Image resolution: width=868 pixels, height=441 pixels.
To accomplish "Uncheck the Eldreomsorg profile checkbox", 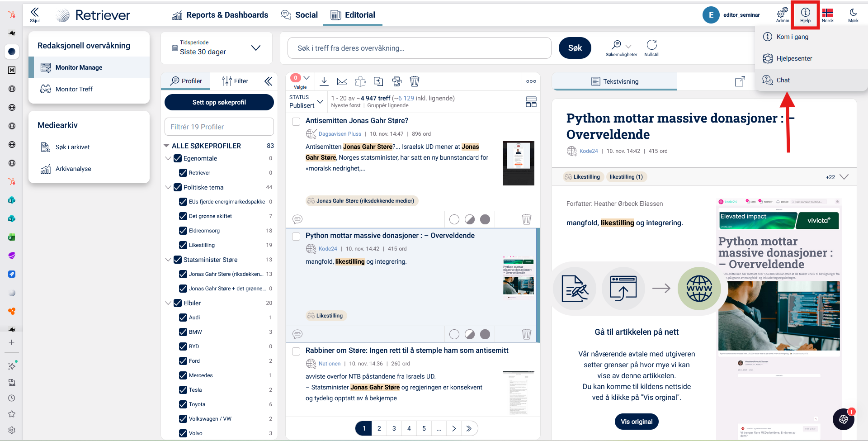I will (183, 231).
